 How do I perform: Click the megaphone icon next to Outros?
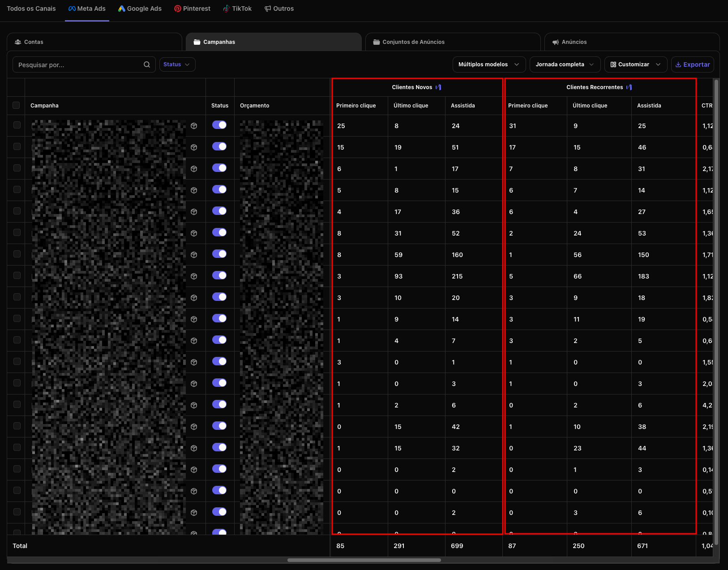268,9
